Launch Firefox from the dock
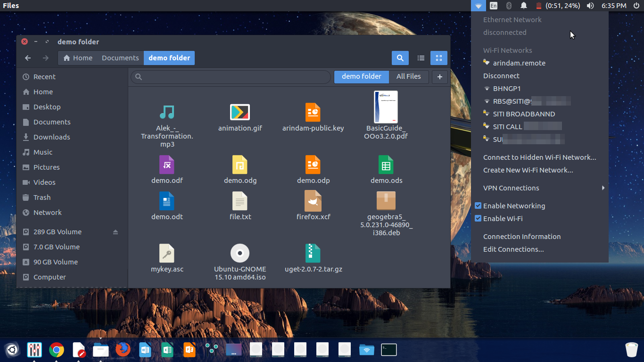 [123, 350]
